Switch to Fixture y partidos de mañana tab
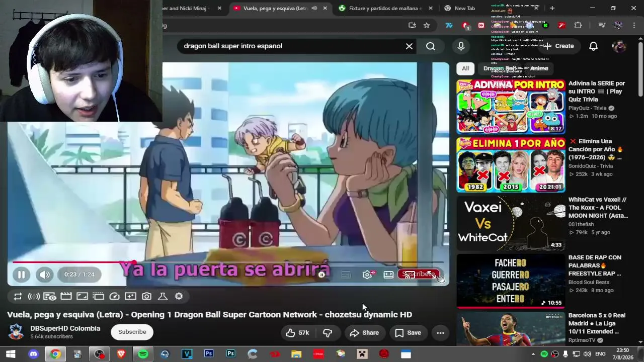Image resolution: width=644 pixels, height=362 pixels. coord(384,9)
